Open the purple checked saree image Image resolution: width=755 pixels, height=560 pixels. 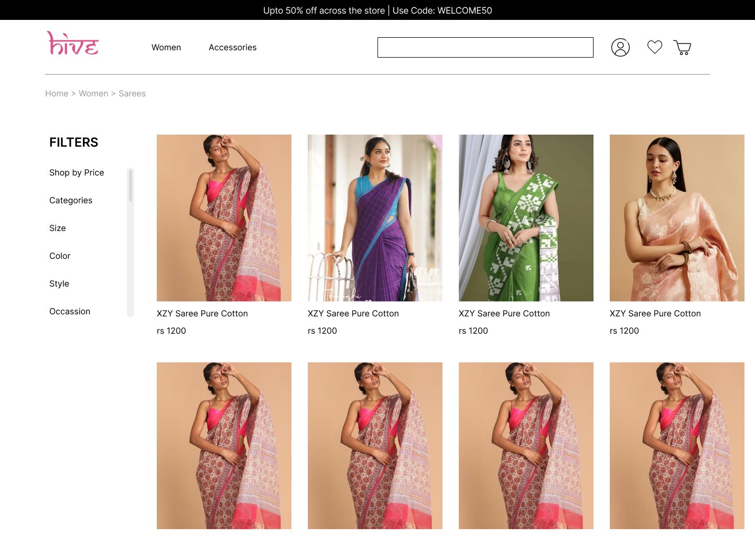tap(375, 218)
